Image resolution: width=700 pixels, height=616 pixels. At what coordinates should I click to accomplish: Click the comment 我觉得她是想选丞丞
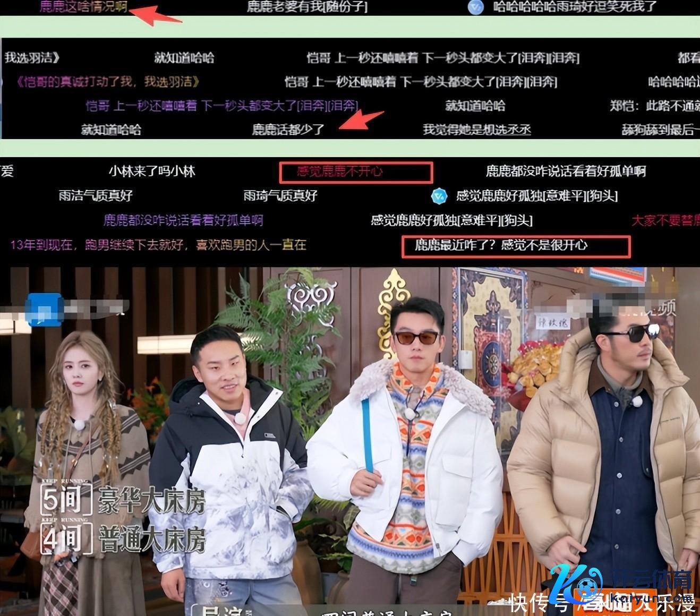pyautogui.click(x=476, y=130)
